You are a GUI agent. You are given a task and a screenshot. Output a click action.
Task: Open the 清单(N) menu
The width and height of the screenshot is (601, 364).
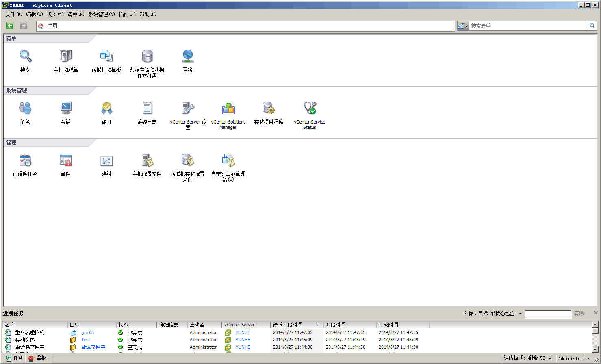[x=76, y=14]
